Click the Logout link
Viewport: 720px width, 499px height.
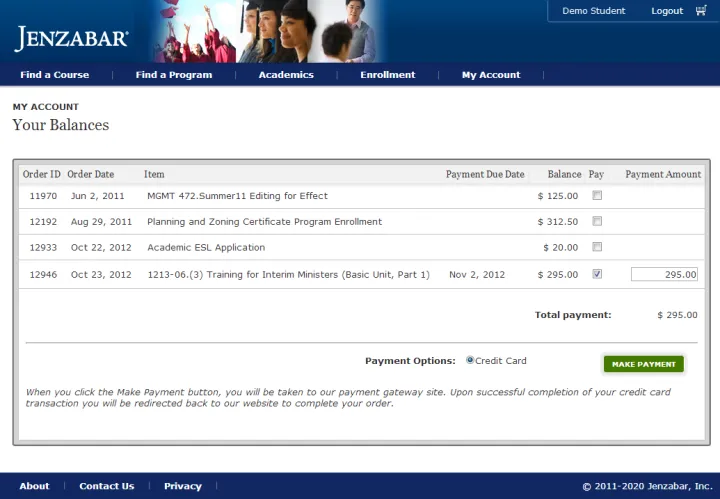(x=667, y=11)
